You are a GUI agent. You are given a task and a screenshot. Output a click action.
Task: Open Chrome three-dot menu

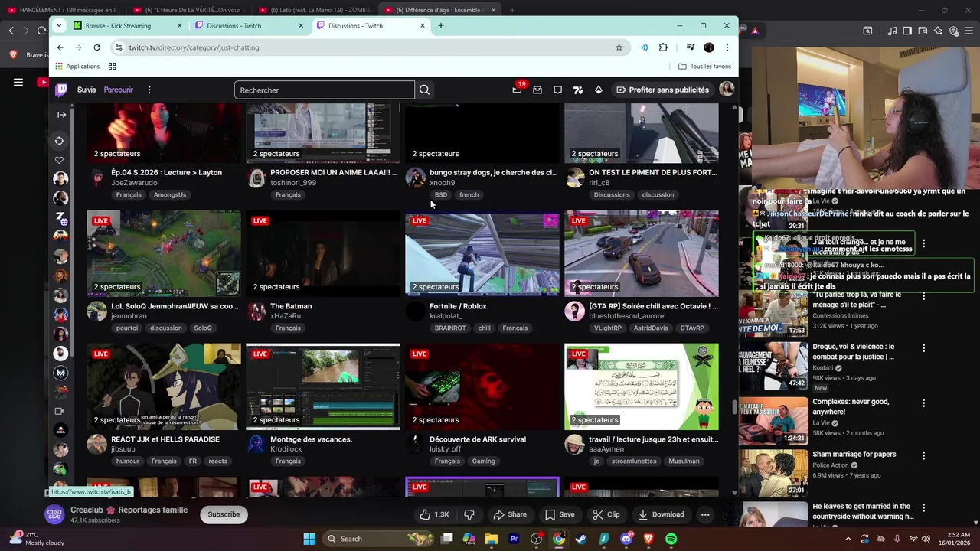(x=727, y=47)
